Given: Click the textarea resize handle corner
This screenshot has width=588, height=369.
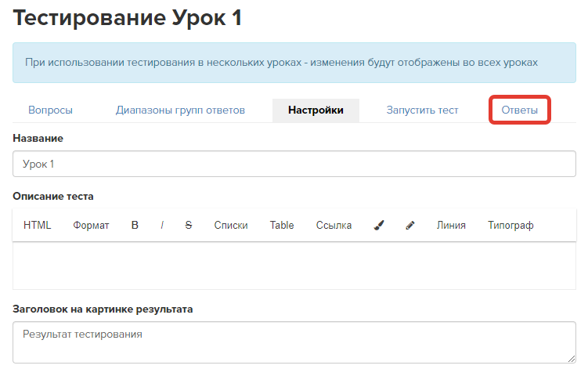Looking at the screenshot, I should tap(572, 359).
